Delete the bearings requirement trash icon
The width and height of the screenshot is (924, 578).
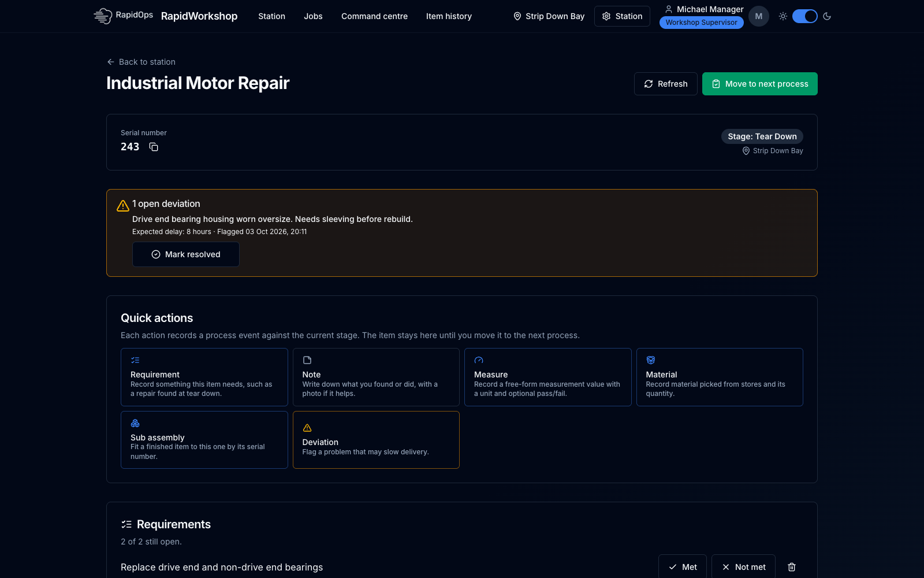point(792,567)
